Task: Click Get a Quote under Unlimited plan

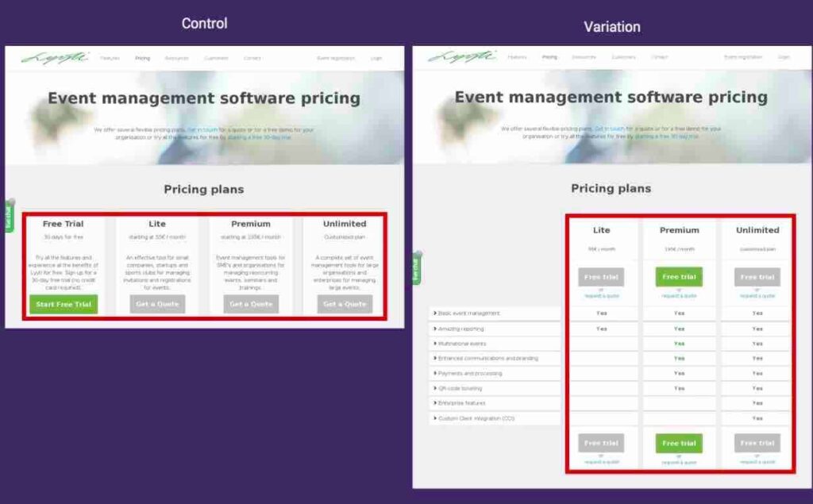Action: pyautogui.click(x=345, y=304)
